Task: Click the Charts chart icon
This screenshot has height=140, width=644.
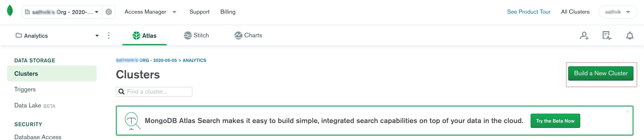Action: pos(238,35)
